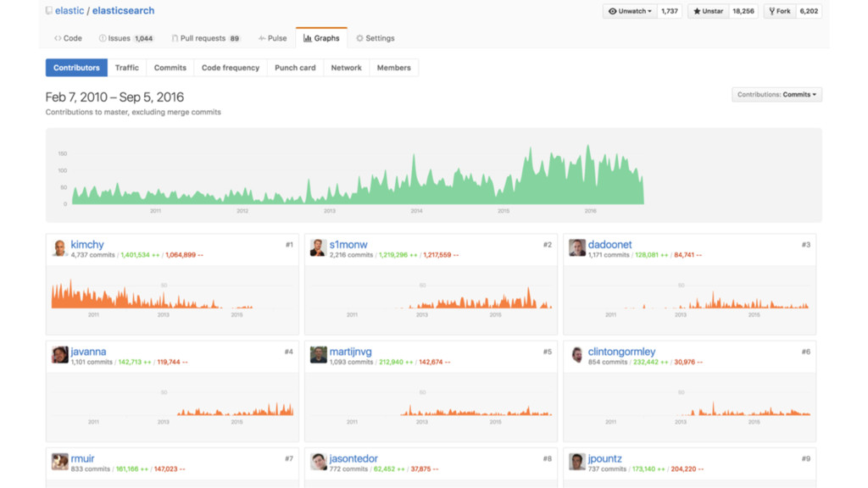This screenshot has height=488, width=868.
Task: Open jasontedor's profile link
Action: tap(353, 458)
